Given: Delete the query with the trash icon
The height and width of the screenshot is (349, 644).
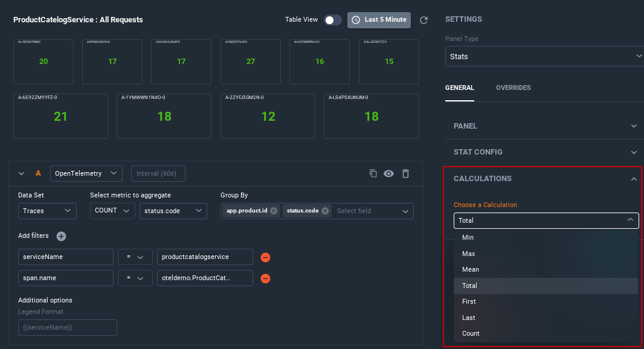Looking at the screenshot, I should point(405,173).
